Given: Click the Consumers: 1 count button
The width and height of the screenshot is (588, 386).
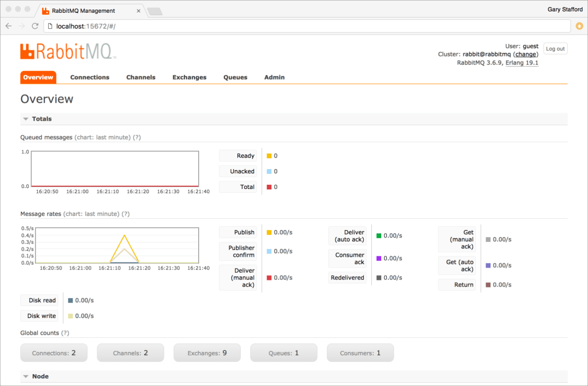Looking at the screenshot, I should 360,353.
